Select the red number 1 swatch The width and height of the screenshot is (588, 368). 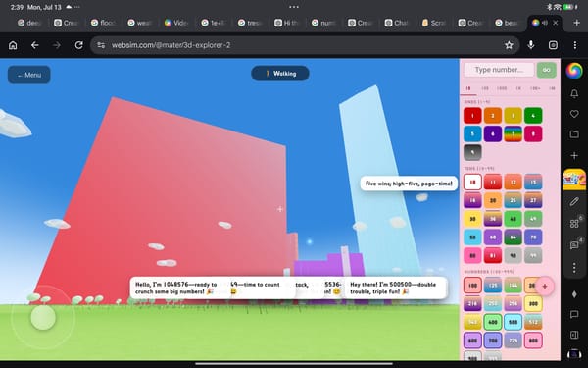click(472, 116)
